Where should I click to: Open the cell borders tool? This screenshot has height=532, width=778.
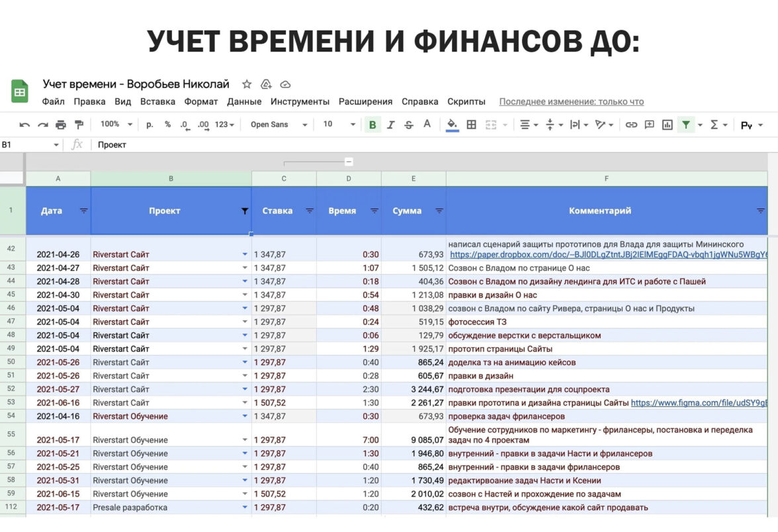(x=472, y=124)
